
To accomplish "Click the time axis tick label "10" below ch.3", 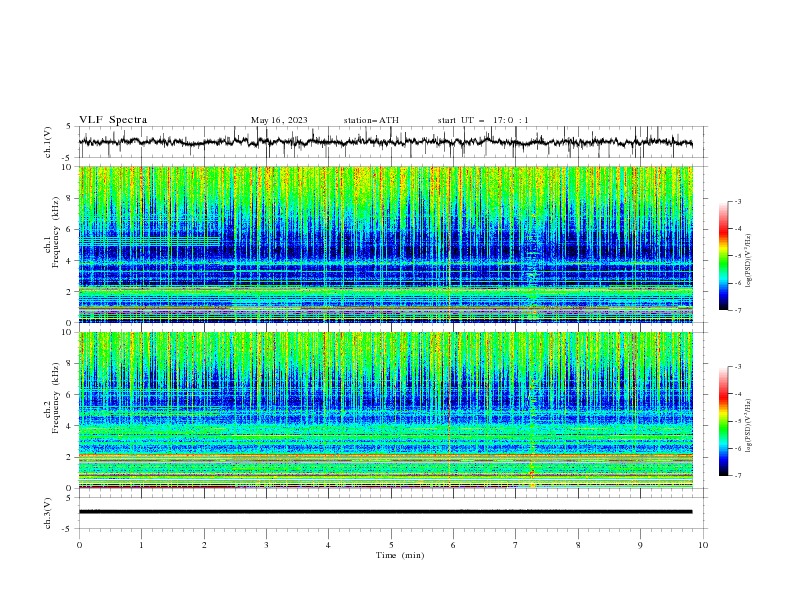I will [703, 545].
